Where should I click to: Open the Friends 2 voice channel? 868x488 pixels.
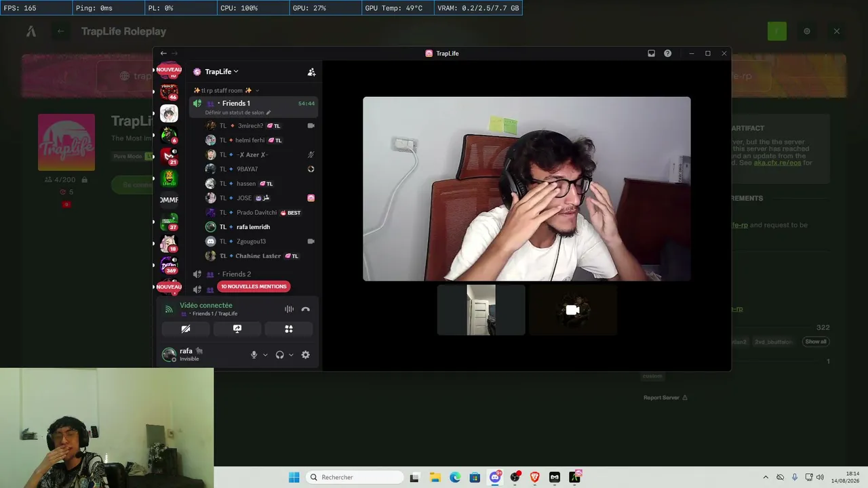coord(237,274)
